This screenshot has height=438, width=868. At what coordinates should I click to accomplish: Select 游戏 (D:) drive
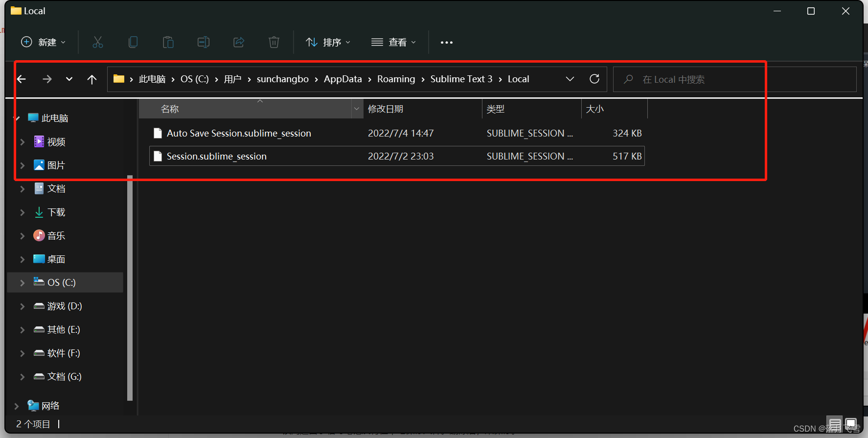[x=65, y=306]
